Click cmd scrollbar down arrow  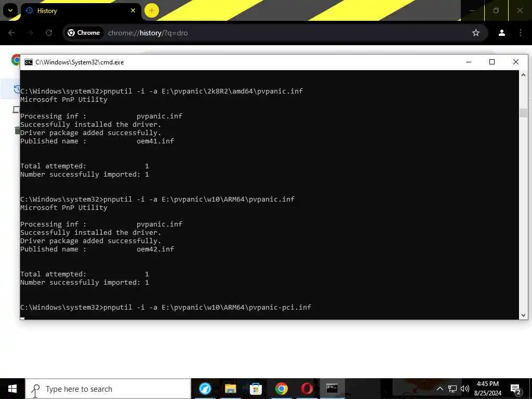pyautogui.click(x=523, y=315)
